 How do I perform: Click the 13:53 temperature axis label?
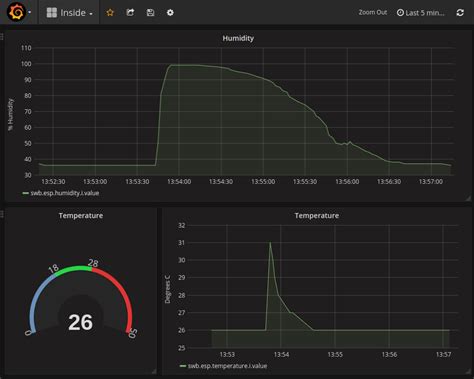227,354
